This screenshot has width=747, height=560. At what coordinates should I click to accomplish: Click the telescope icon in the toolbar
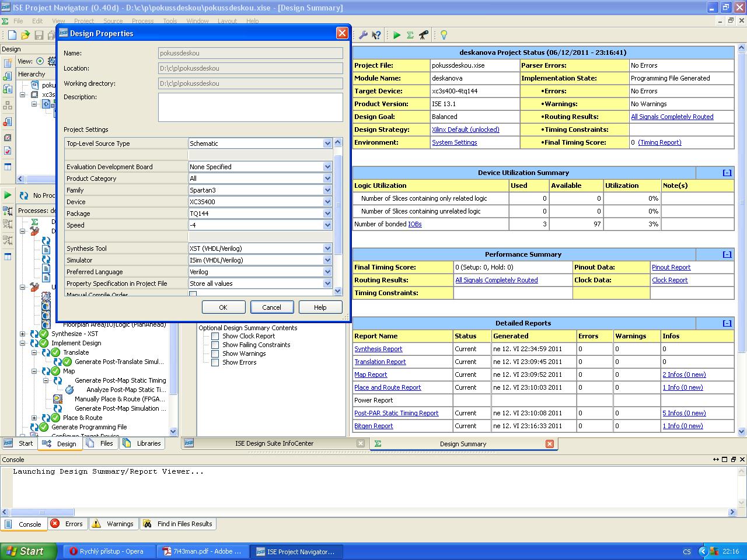424,36
